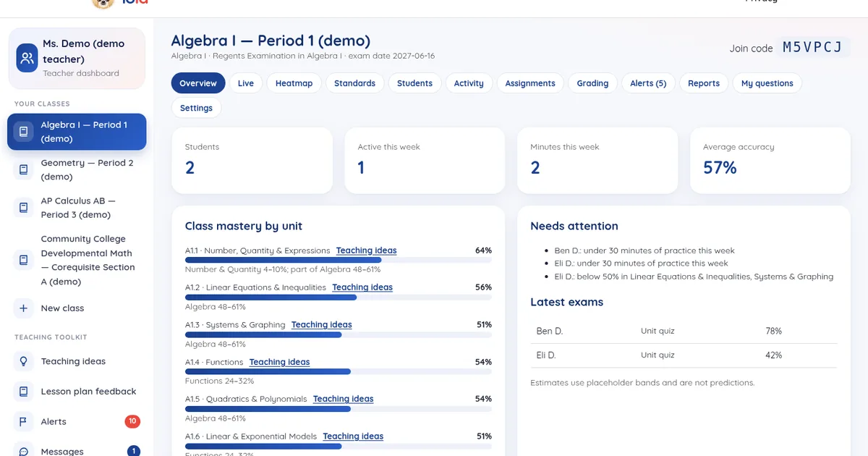The height and width of the screenshot is (456, 868).
Task: Open Teaching ideas in the toolkit sidebar
Action: tap(77, 361)
